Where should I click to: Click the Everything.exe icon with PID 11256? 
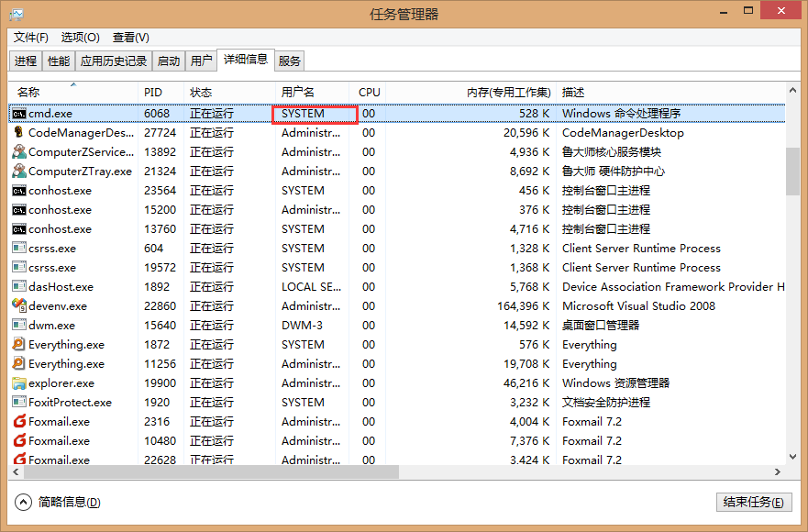19,363
